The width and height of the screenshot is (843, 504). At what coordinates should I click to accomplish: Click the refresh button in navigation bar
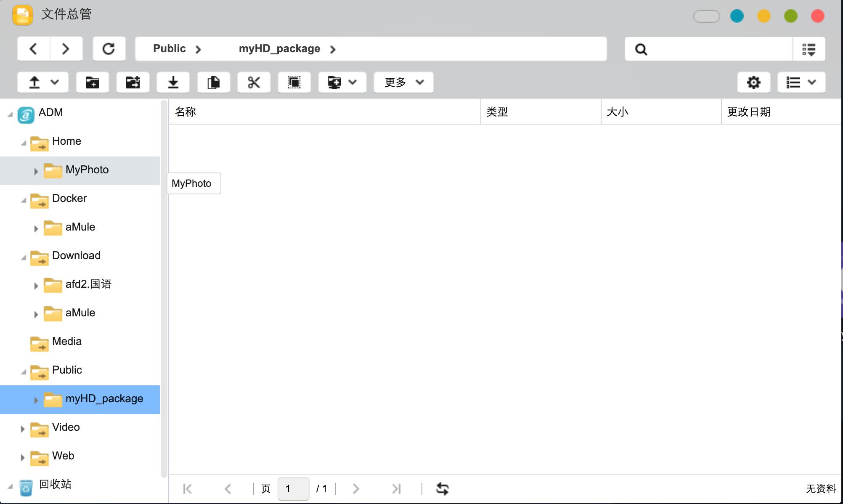click(109, 49)
